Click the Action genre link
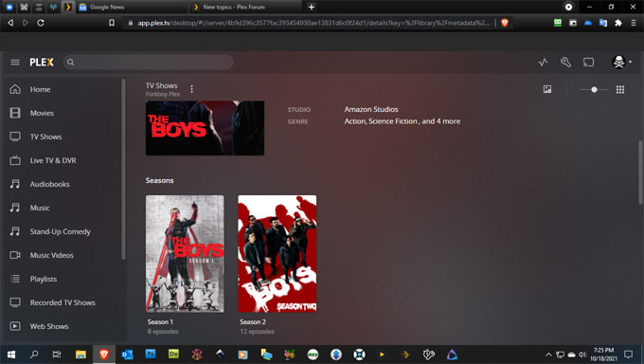The width and height of the screenshot is (644, 364). [x=355, y=121]
